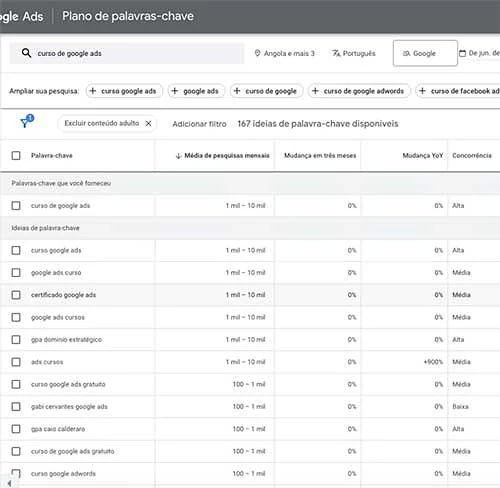500x488 pixels.
Task: Add google ads suggestion chip
Action: (196, 91)
